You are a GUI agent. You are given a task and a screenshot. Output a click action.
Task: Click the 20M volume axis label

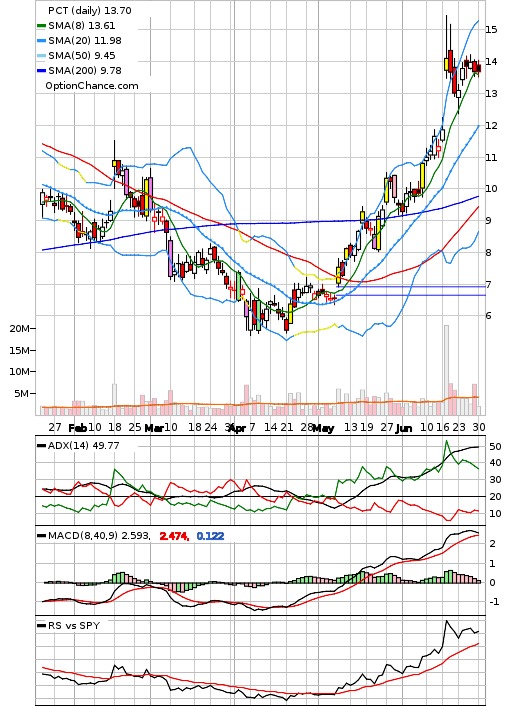pos(19,329)
